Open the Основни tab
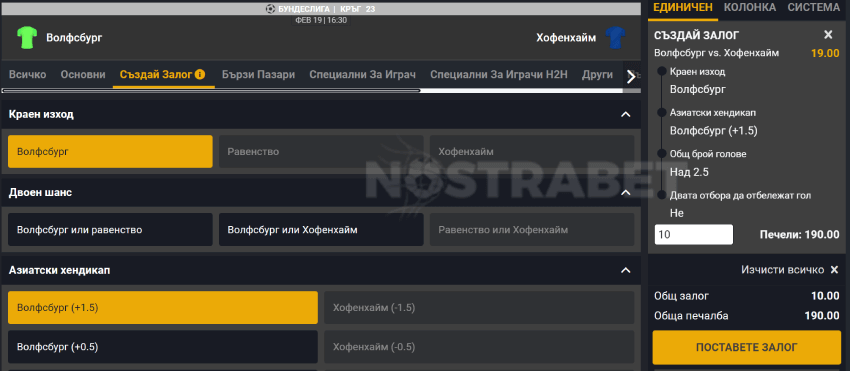 pos(83,74)
